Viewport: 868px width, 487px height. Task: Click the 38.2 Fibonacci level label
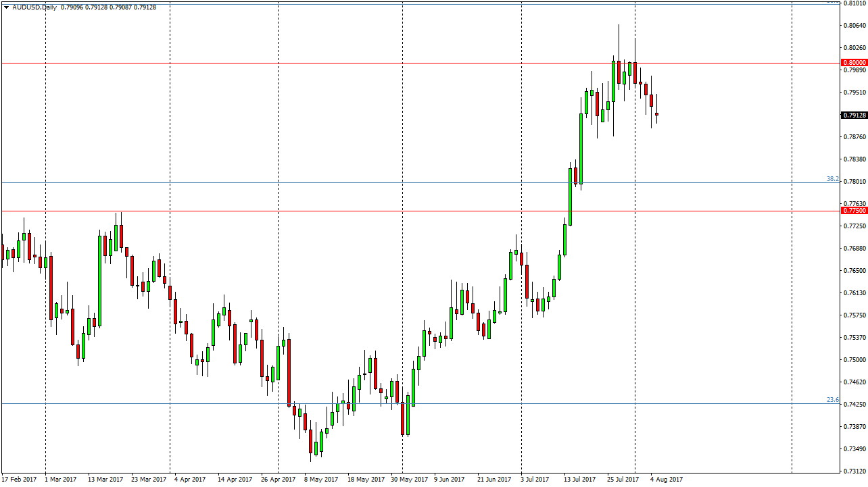(833, 179)
